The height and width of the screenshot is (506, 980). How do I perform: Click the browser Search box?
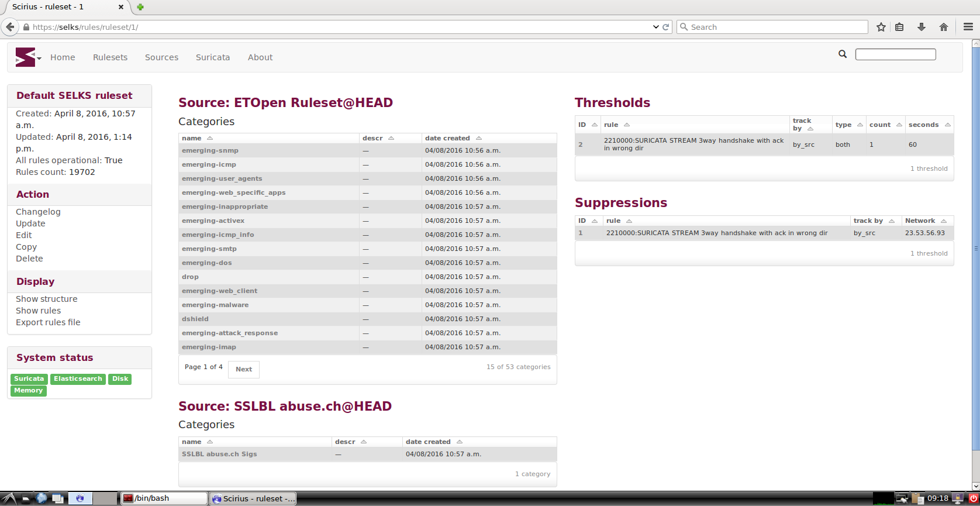(772, 27)
